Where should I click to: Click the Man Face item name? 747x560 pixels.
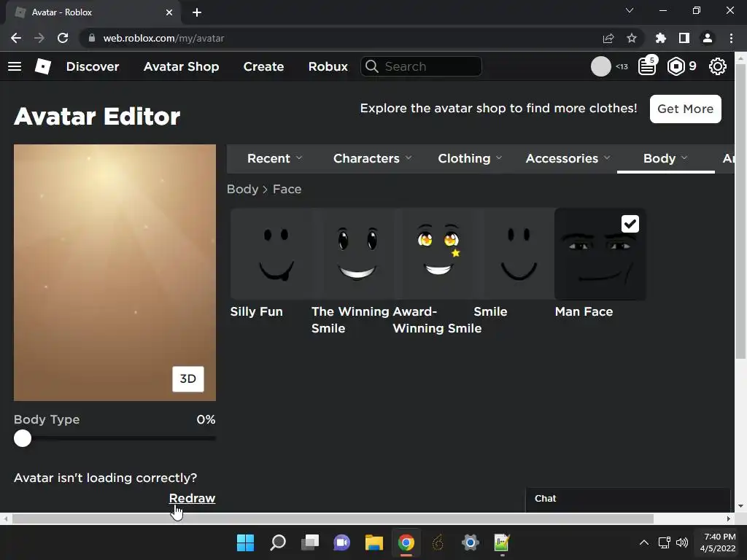coord(584,312)
